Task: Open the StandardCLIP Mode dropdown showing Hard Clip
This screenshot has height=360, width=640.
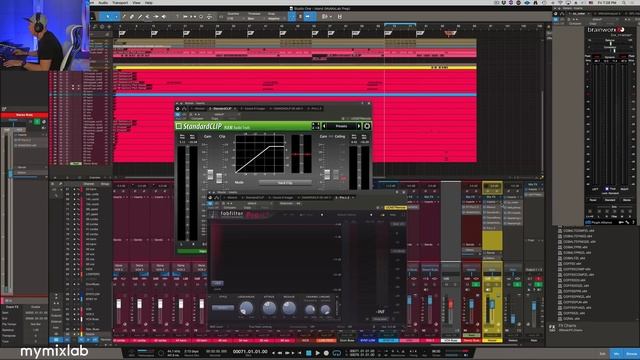Action: pyautogui.click(x=284, y=182)
